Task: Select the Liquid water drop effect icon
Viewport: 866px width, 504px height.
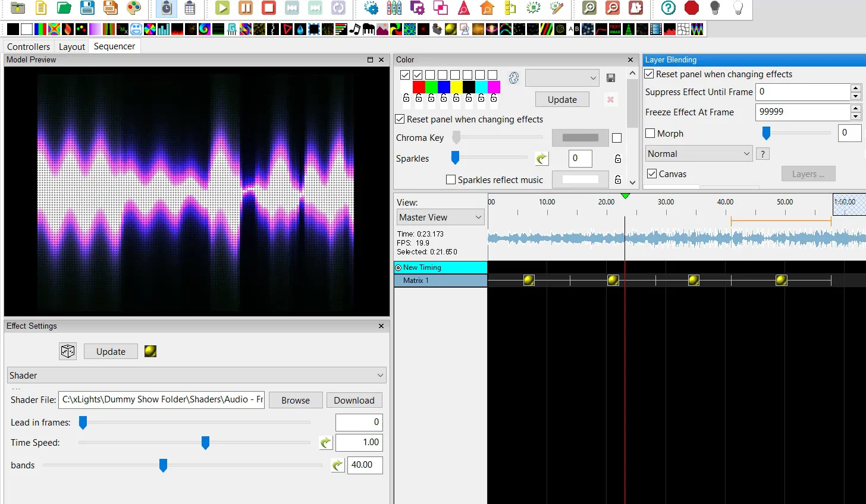Action: 300,29
